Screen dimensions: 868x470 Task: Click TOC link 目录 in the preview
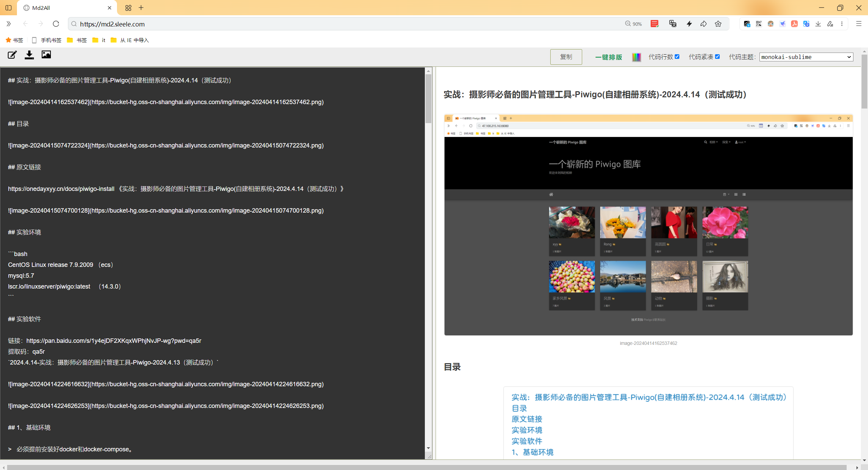(519, 408)
